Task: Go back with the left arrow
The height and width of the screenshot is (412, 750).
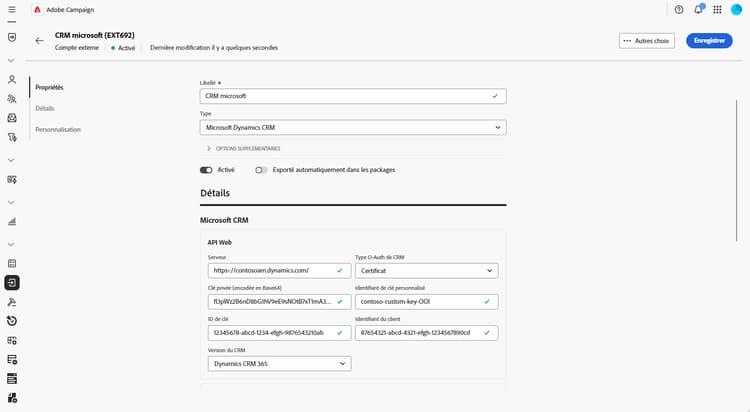Action: pos(40,41)
